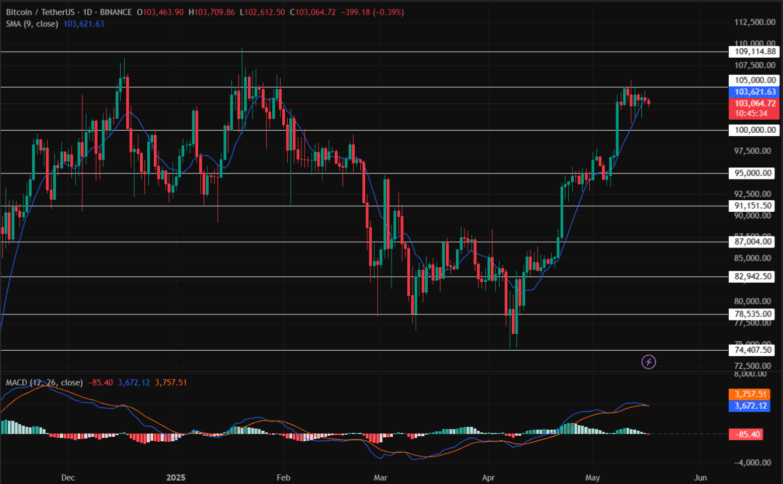Screen dimensions: 783x484
Task: Click the orange 3,757.51 signal tag
Action: pyautogui.click(x=750, y=395)
